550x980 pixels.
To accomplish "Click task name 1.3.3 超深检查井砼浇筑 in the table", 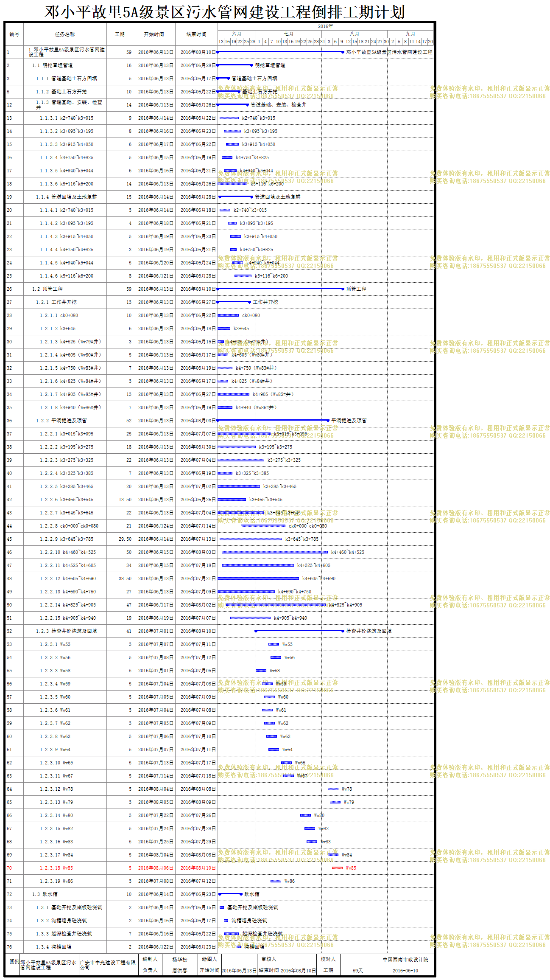I will (64, 934).
